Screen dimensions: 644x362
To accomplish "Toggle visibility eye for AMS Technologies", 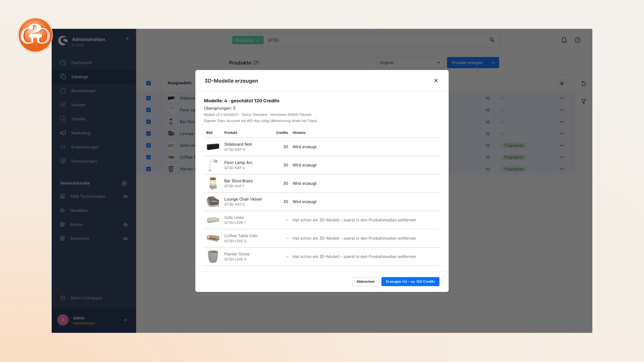I will click(x=125, y=197).
